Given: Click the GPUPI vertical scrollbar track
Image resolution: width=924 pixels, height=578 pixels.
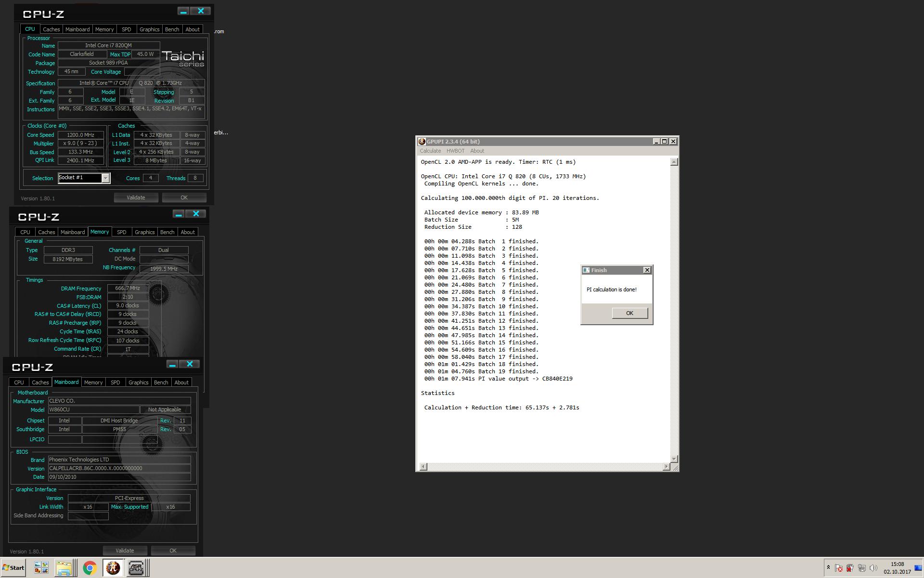Looking at the screenshot, I should coord(674,310).
